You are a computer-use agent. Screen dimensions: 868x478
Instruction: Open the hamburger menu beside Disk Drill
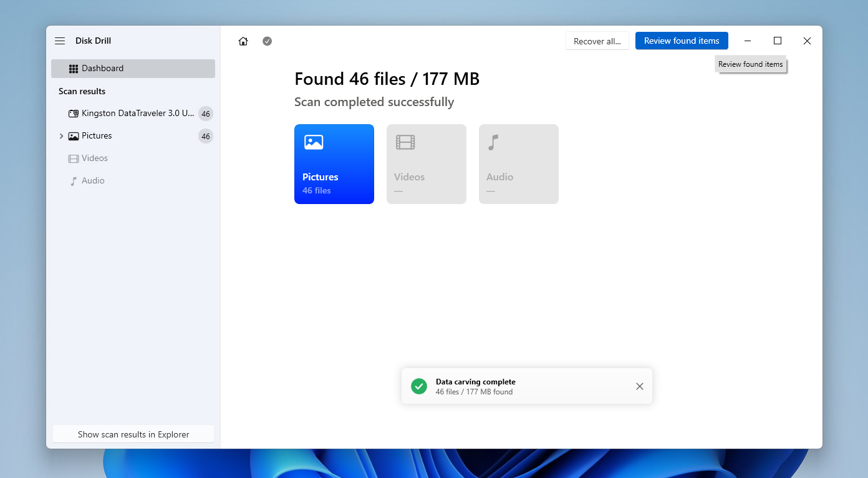click(60, 41)
